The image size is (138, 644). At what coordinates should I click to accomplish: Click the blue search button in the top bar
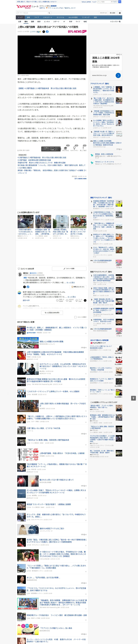pyautogui.click(x=120, y=2)
